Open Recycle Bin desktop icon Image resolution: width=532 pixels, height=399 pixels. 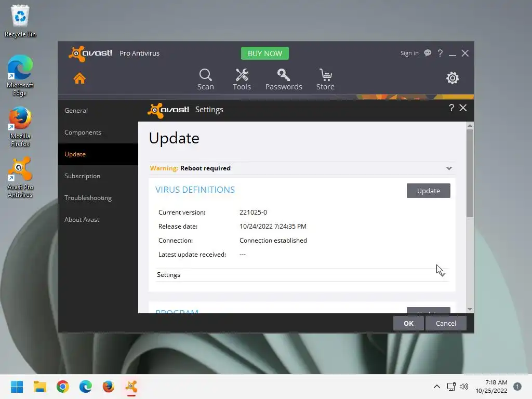[20, 21]
